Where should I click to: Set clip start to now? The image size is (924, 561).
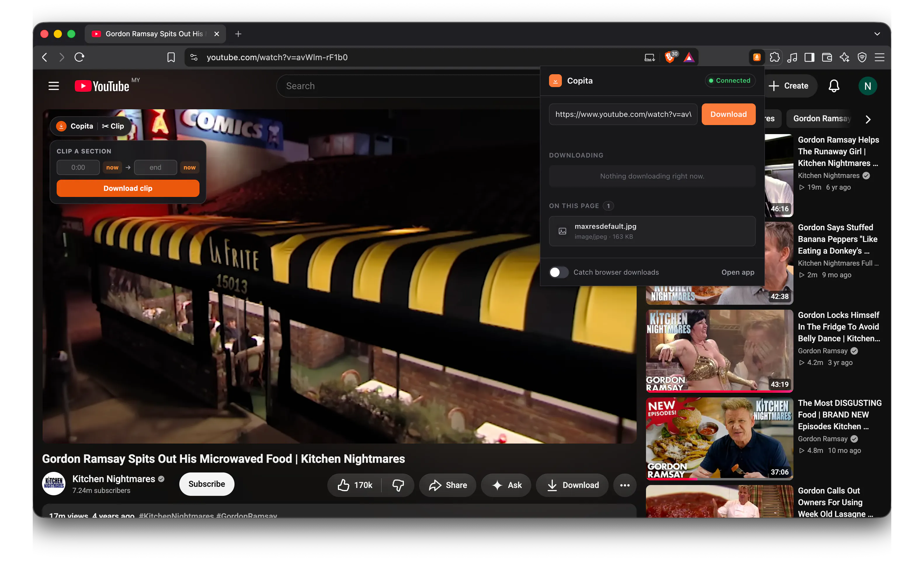[x=112, y=168]
